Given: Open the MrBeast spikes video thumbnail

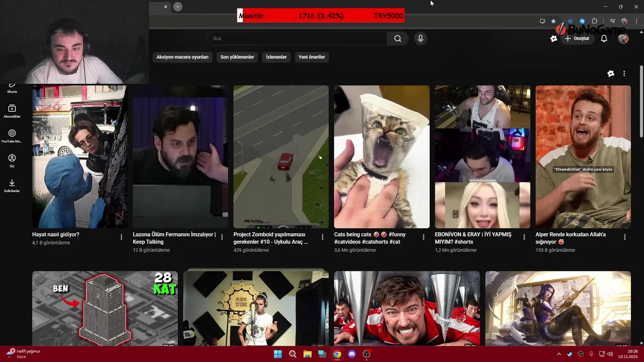Looking at the screenshot, I should coord(407,309).
